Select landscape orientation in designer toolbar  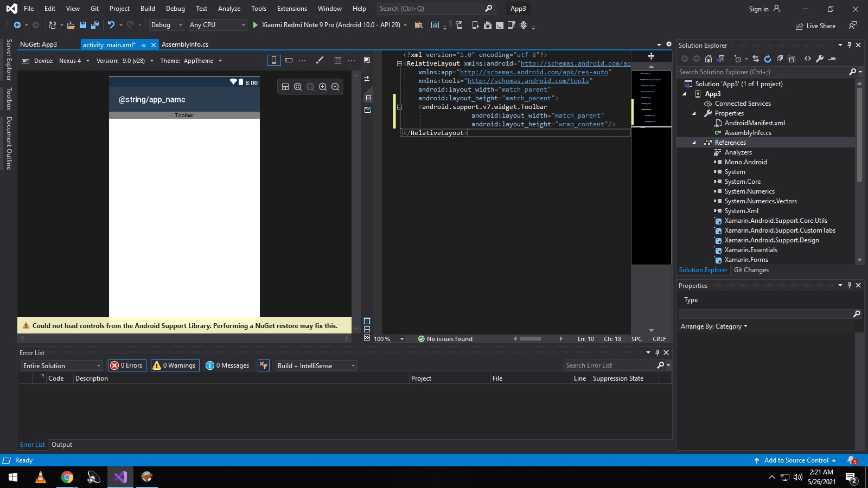tap(289, 60)
